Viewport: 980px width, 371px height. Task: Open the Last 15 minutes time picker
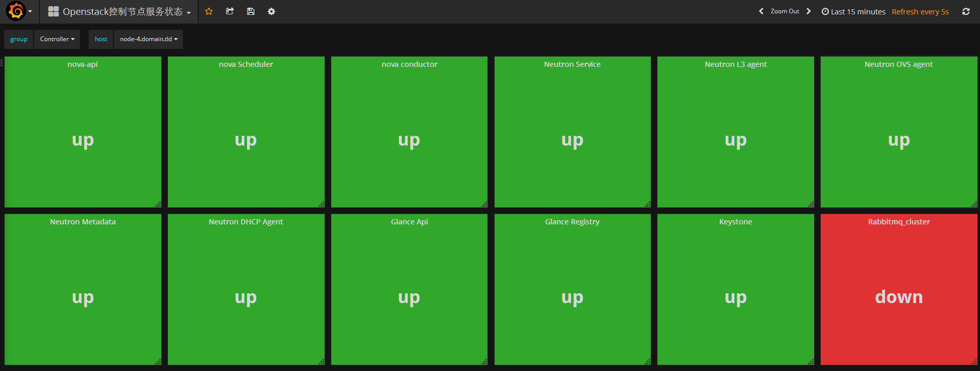point(854,11)
